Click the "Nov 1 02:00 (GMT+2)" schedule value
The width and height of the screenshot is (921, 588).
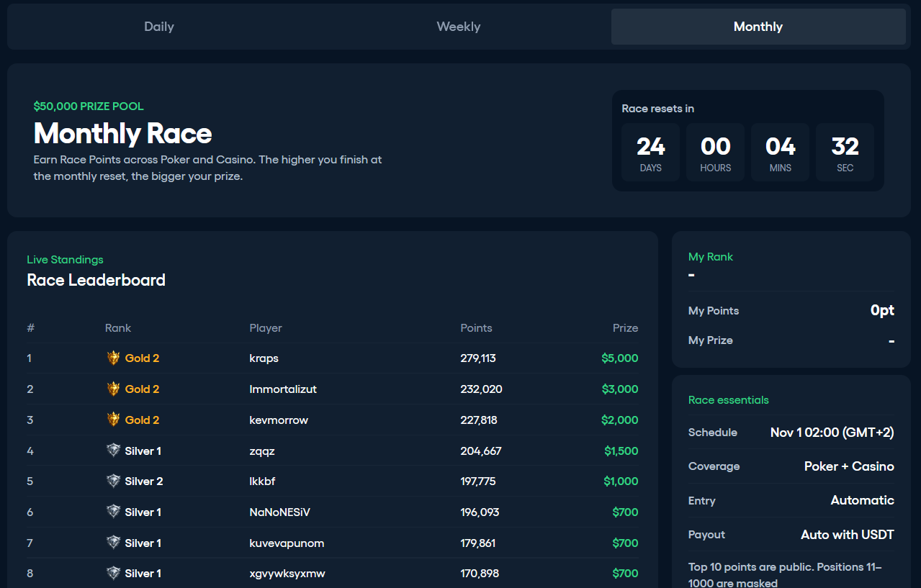coord(832,433)
